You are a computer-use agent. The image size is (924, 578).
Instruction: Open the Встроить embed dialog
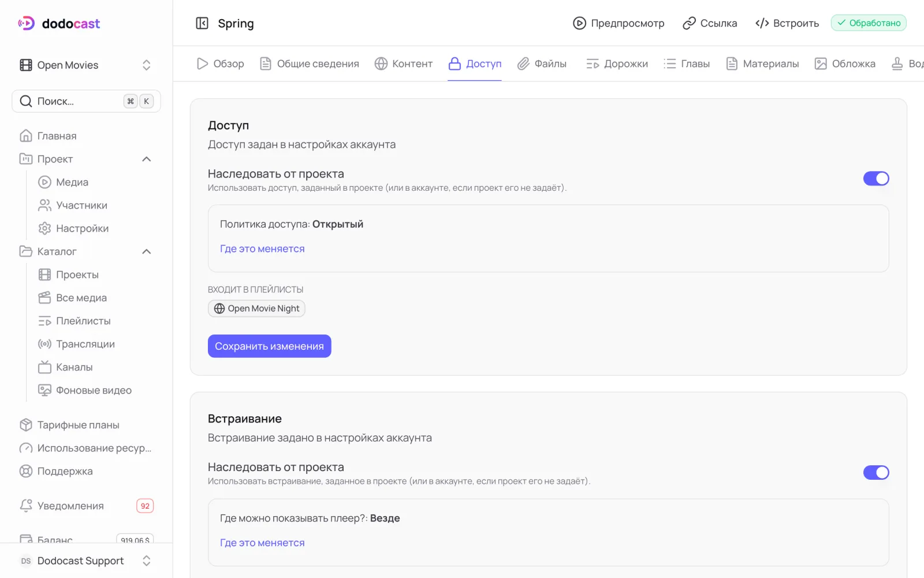tap(787, 23)
